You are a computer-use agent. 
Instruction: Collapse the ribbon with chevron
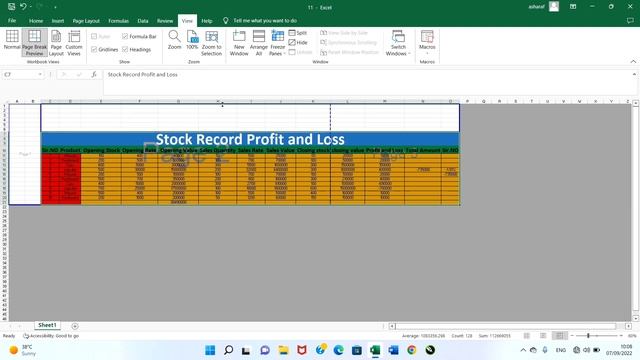pos(633,62)
